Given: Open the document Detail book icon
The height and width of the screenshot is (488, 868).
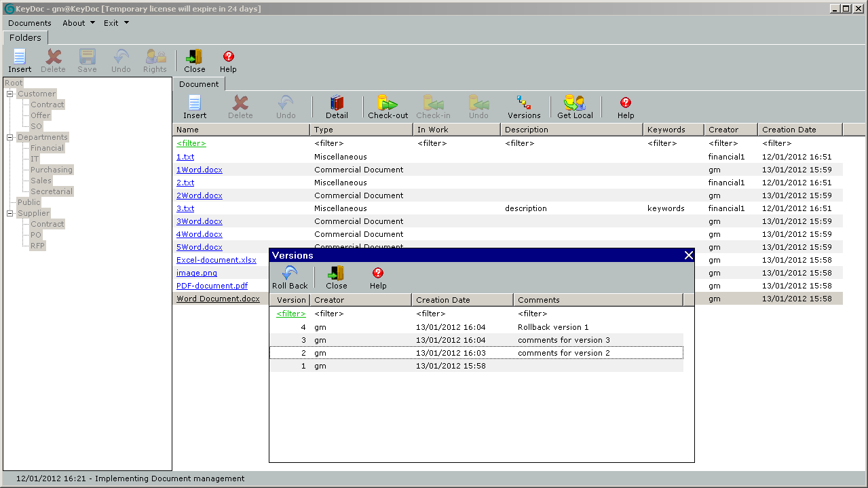Looking at the screenshot, I should (x=337, y=103).
